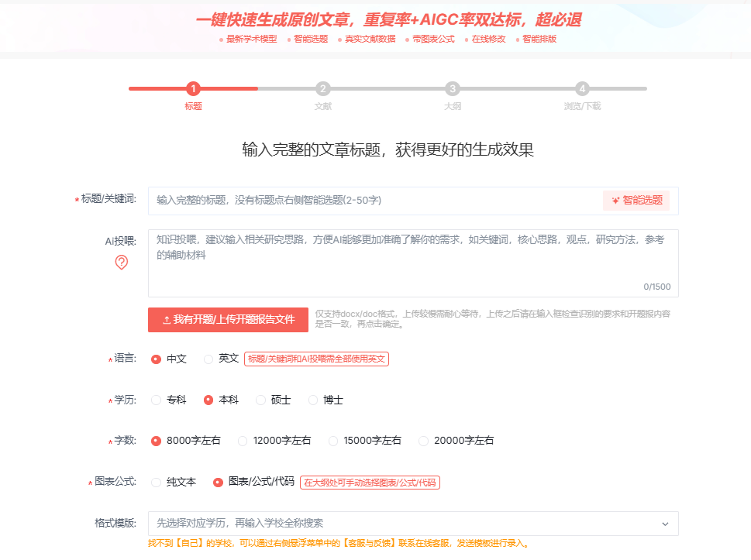Click the dropdown chevron in 格式模版 field
751x560 pixels.
(665, 524)
